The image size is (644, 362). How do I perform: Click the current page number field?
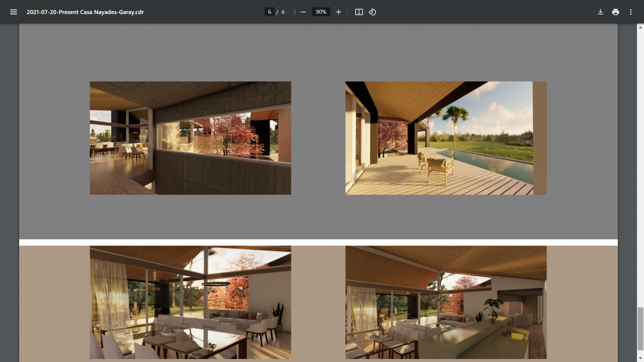point(270,12)
